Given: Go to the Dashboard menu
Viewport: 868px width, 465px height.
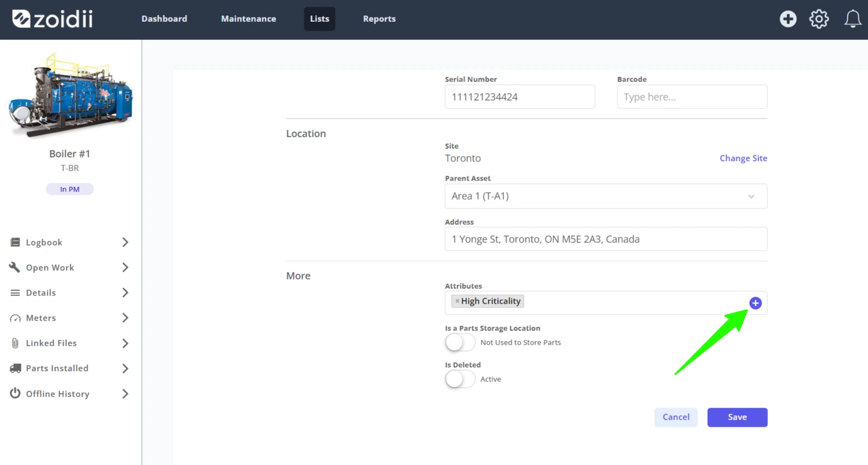Looking at the screenshot, I should [164, 19].
